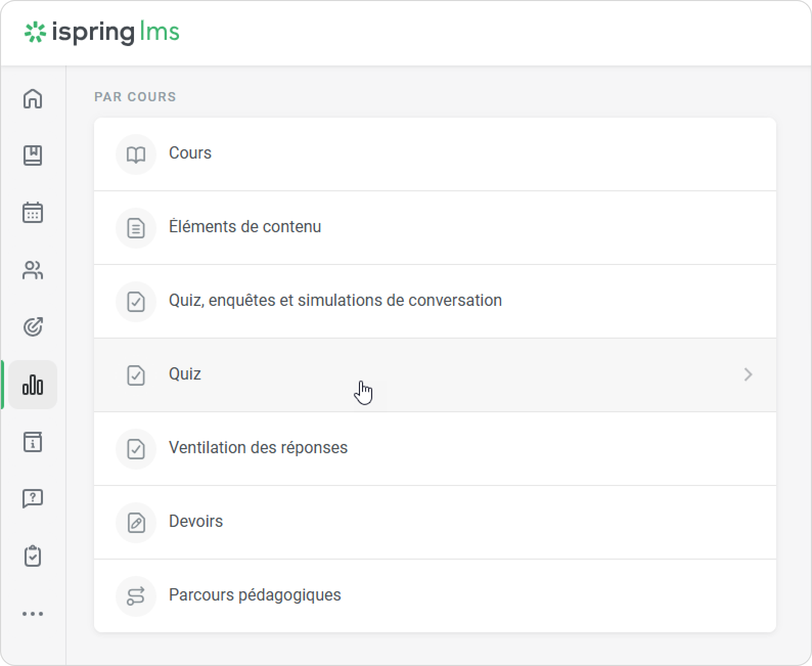Expand the three-dots More menu
The height and width of the screenshot is (666, 812).
tap(33, 613)
